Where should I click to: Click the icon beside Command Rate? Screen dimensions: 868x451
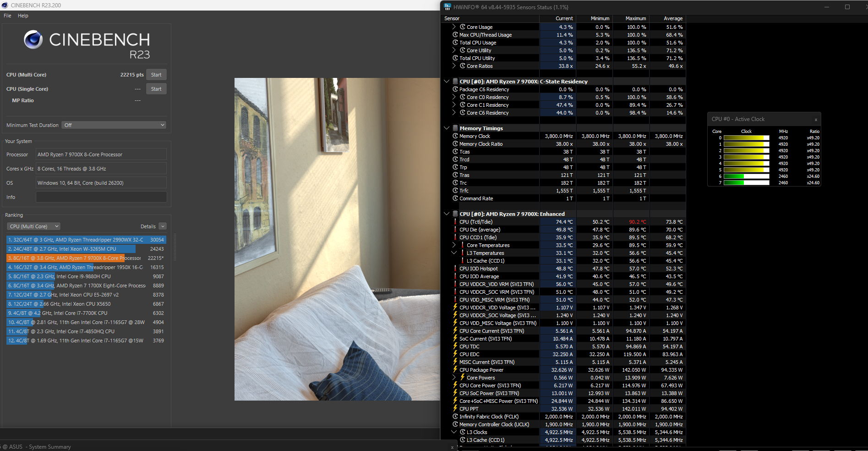(x=455, y=198)
